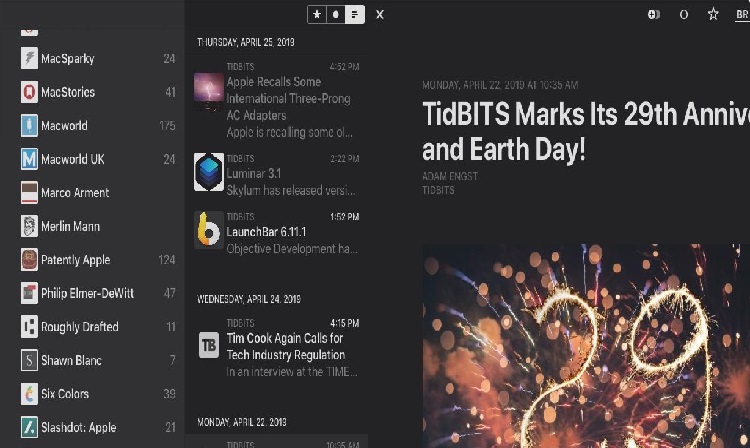Open the 29 fireworks article image
The image size is (750, 448).
point(586,346)
